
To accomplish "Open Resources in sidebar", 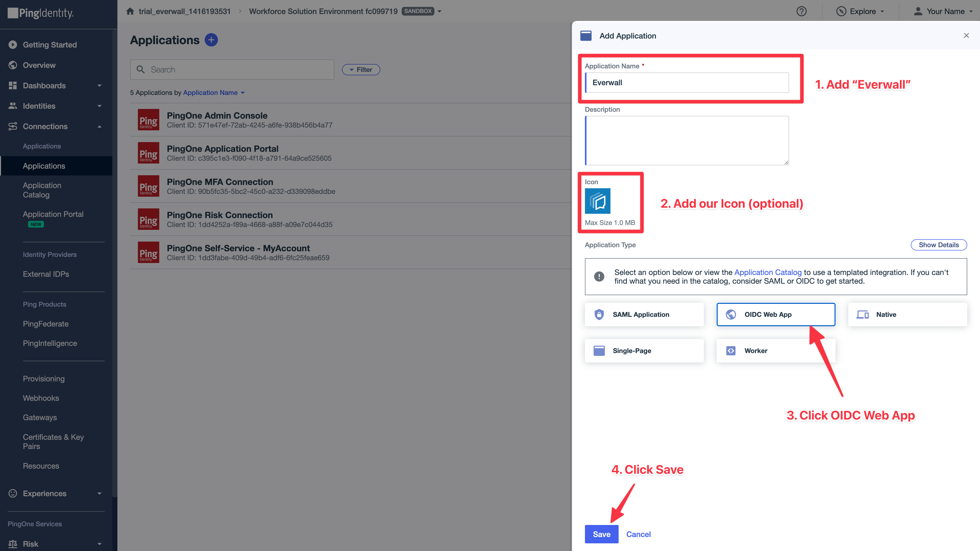I will click(x=41, y=466).
